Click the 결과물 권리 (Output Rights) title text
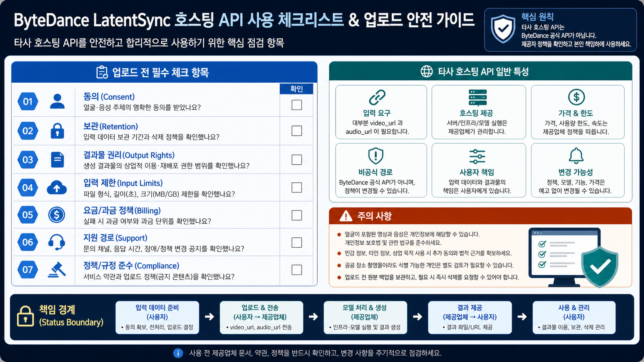 click(129, 155)
